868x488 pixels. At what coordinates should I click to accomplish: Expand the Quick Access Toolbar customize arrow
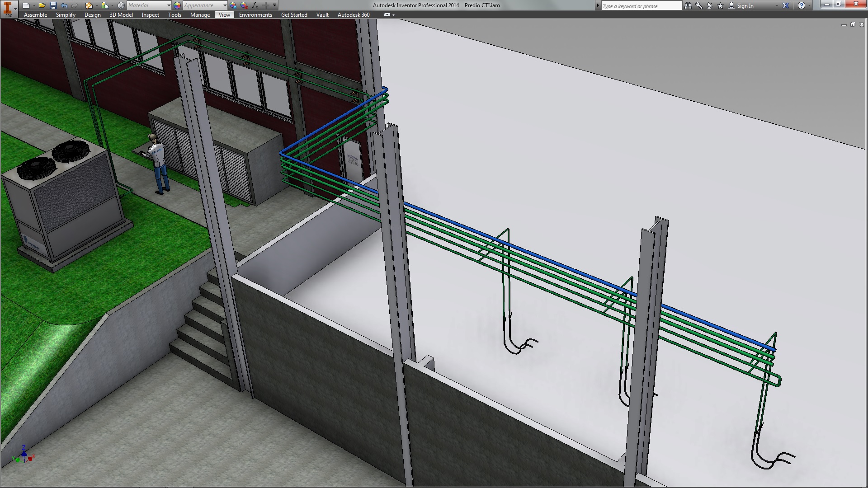pyautogui.click(x=274, y=5)
